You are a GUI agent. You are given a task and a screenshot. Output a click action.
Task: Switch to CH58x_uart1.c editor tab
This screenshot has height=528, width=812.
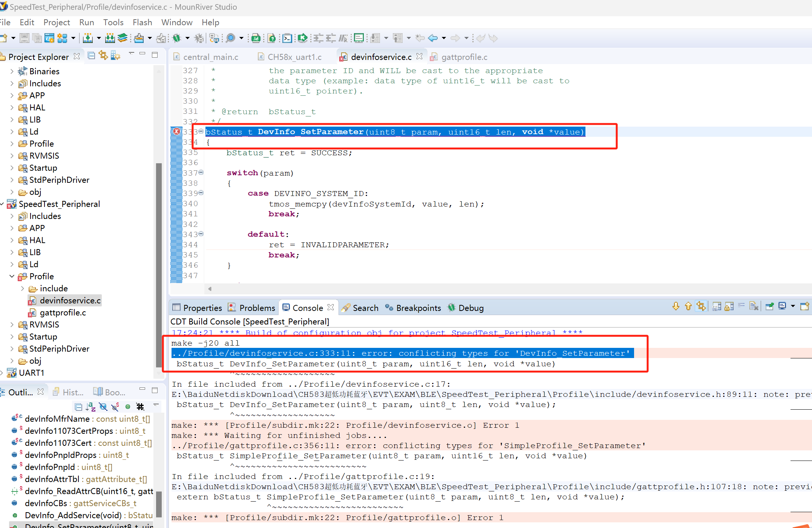[290, 57]
